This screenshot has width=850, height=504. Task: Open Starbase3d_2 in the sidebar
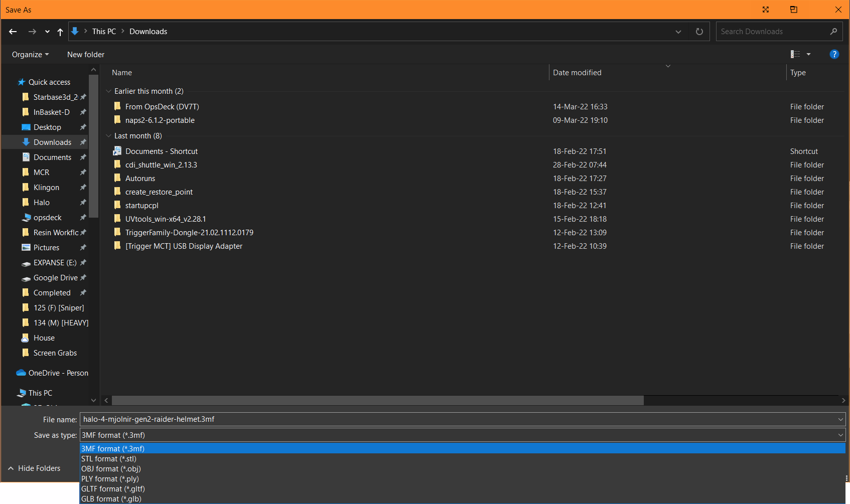click(x=55, y=97)
